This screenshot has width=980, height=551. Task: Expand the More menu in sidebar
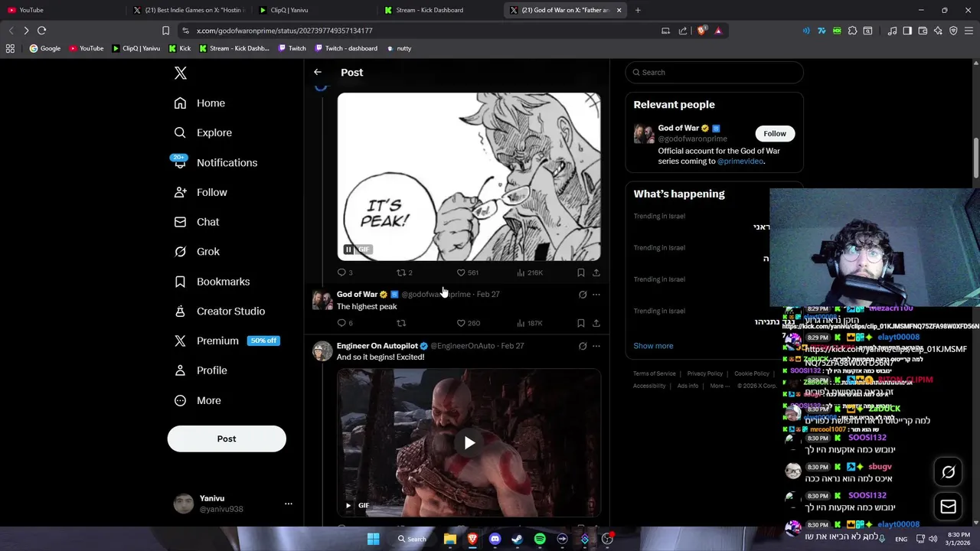point(198,400)
